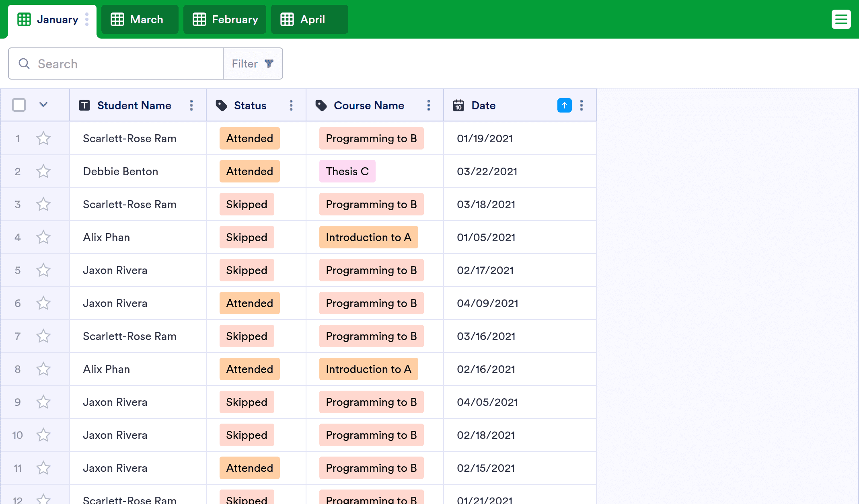Star row 8 Alix Phan
This screenshot has width=859, height=504.
point(43,369)
